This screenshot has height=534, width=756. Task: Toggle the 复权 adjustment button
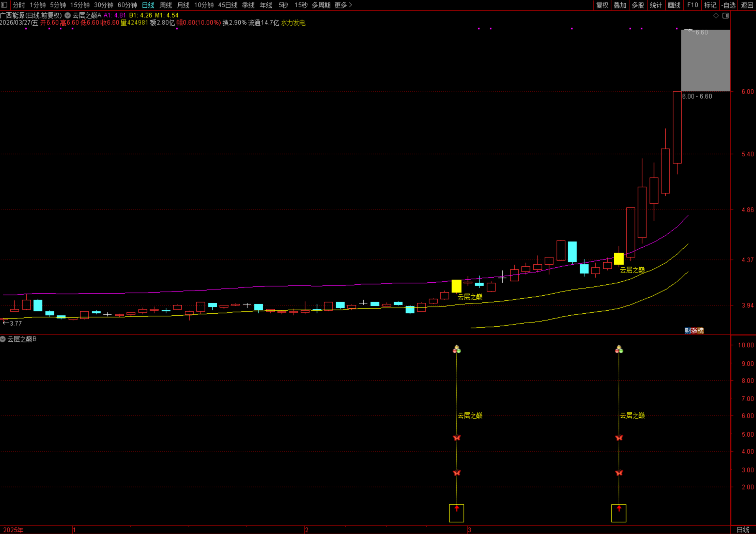(602, 5)
